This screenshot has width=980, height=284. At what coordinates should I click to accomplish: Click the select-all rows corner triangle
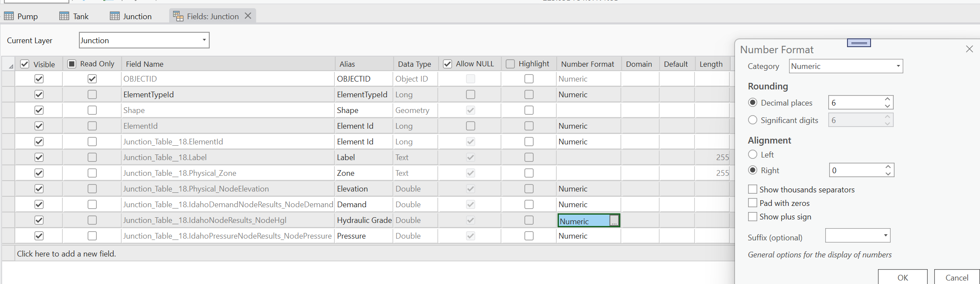pos(10,66)
